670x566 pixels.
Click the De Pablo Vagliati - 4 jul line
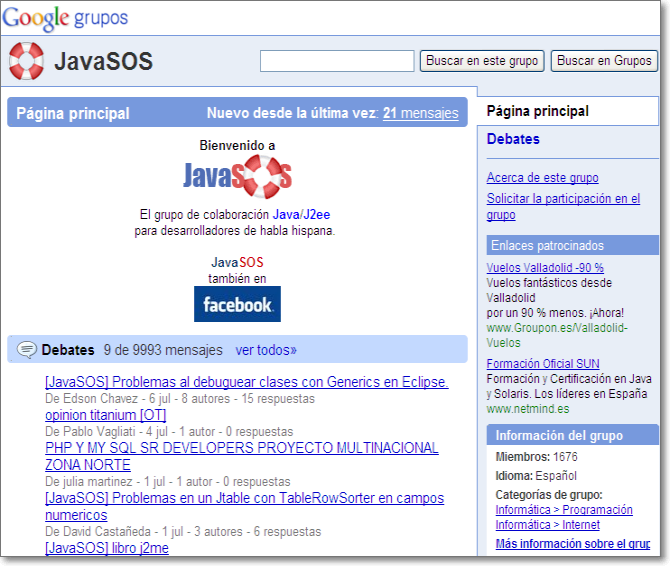coord(169,431)
